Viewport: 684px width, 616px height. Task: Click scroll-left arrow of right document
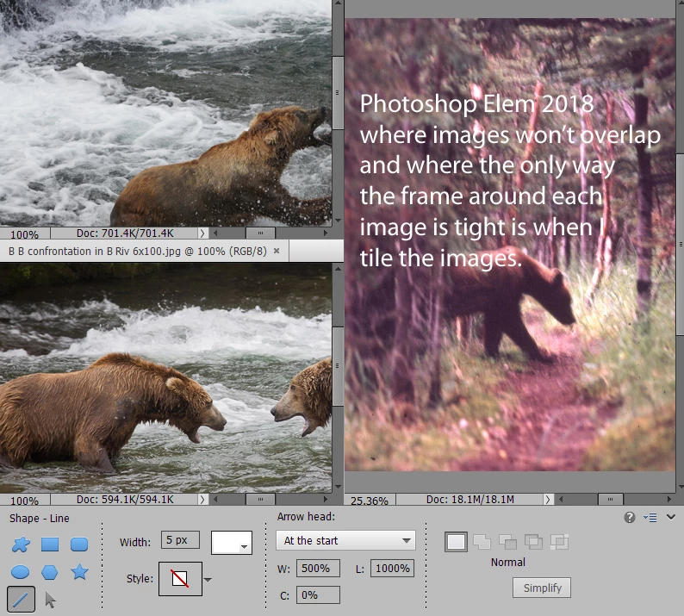click(561, 500)
